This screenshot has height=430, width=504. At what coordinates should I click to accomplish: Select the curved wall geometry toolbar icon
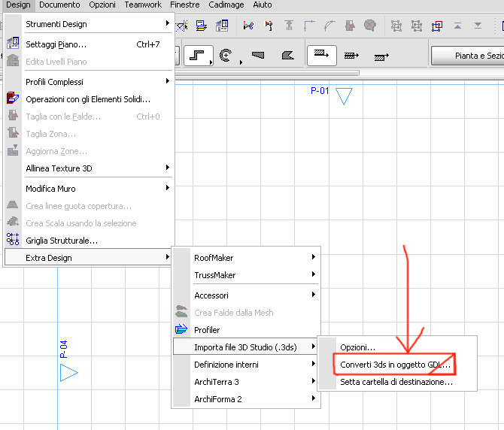226,55
